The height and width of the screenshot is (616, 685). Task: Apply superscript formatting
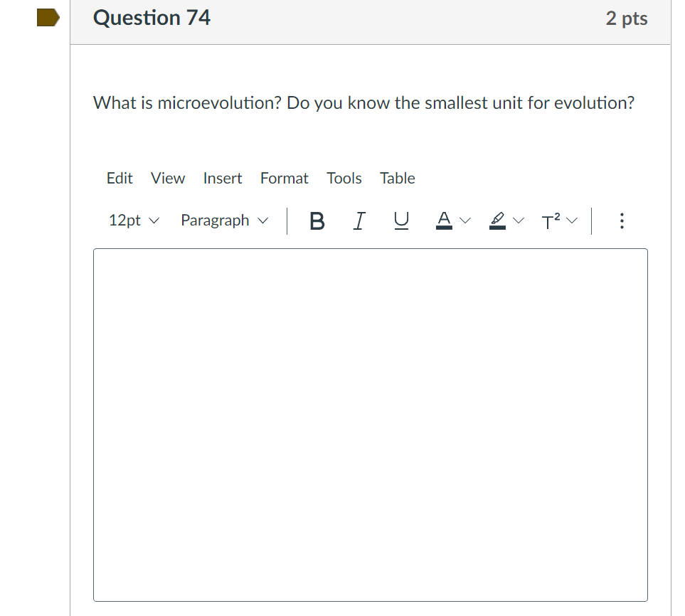tap(550, 221)
